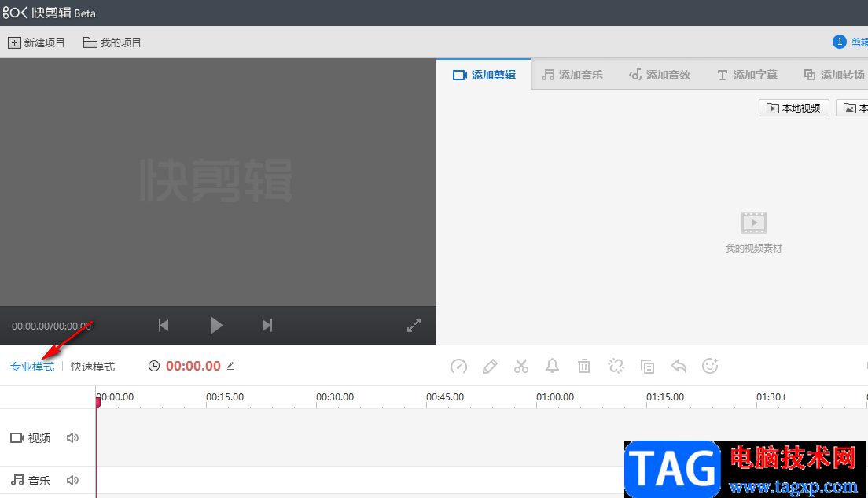Mute the 音乐 track
This screenshot has height=498, width=868.
[72, 480]
